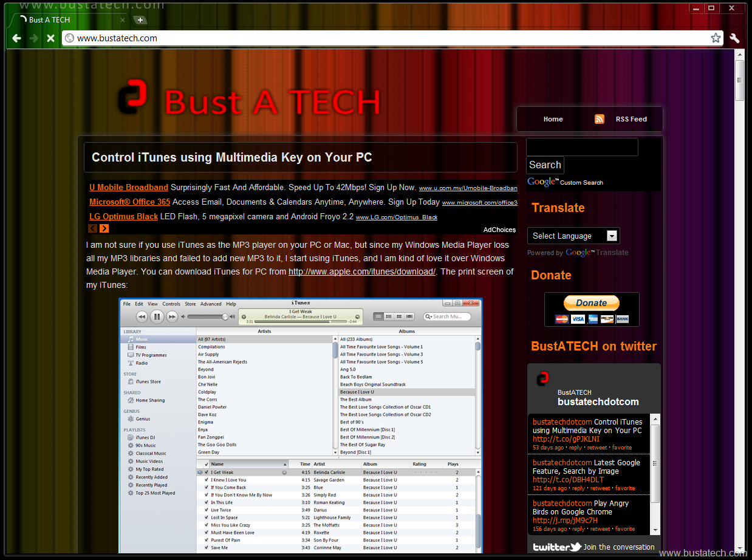Retweet the Latest Google Feature tweet
752x560 pixels.
(601, 488)
